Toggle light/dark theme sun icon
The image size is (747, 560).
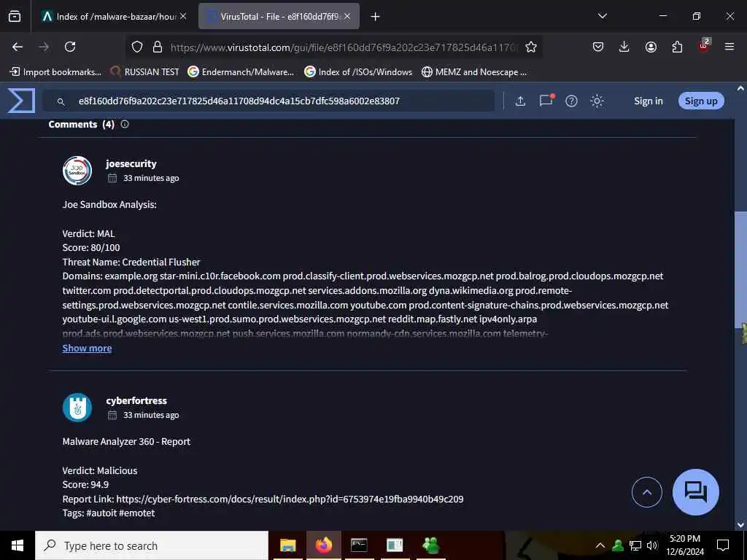pos(597,101)
